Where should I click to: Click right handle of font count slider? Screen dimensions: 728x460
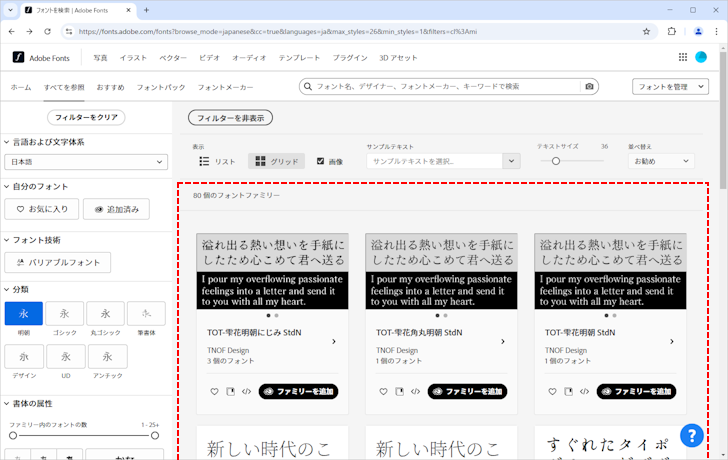155,435
